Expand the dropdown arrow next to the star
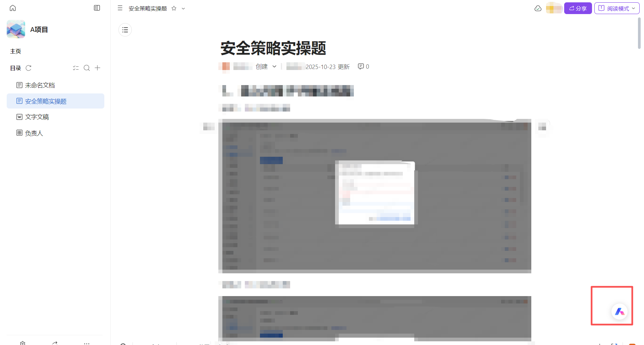This screenshot has height=345, width=644. (183, 9)
